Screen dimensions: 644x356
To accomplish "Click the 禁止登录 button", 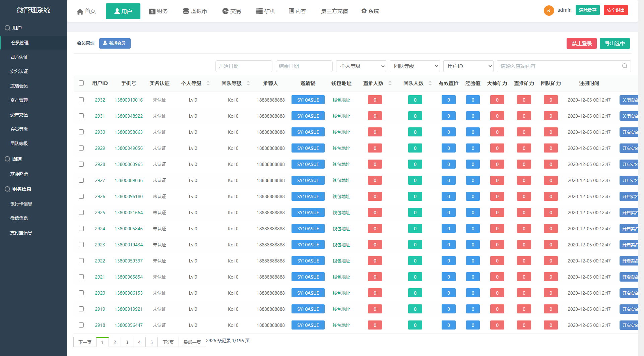I will (x=581, y=44).
